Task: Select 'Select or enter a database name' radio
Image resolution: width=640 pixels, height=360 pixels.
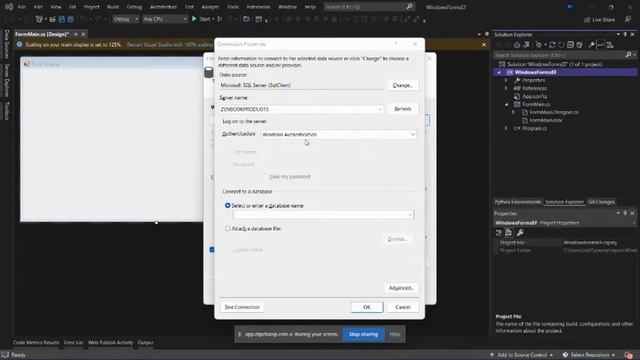Action: point(227,205)
